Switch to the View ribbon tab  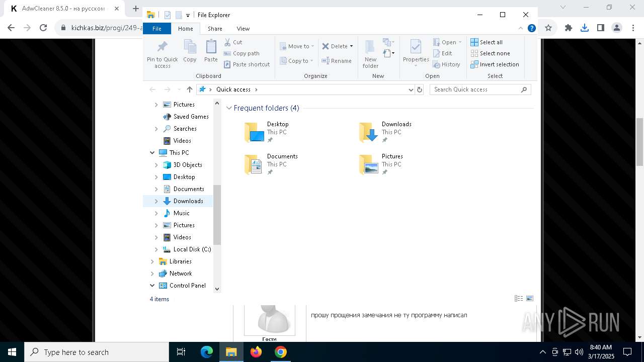pyautogui.click(x=243, y=29)
